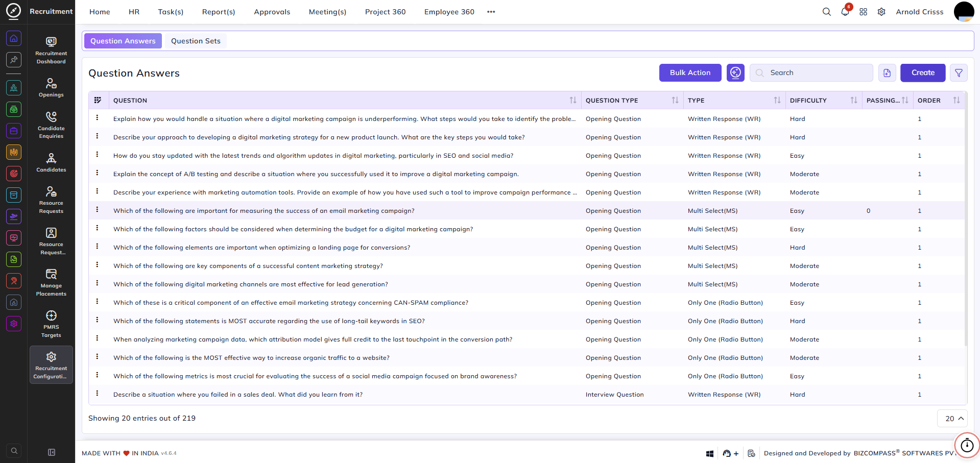
Task: Click the timer clock floating icon
Action: 967,445
